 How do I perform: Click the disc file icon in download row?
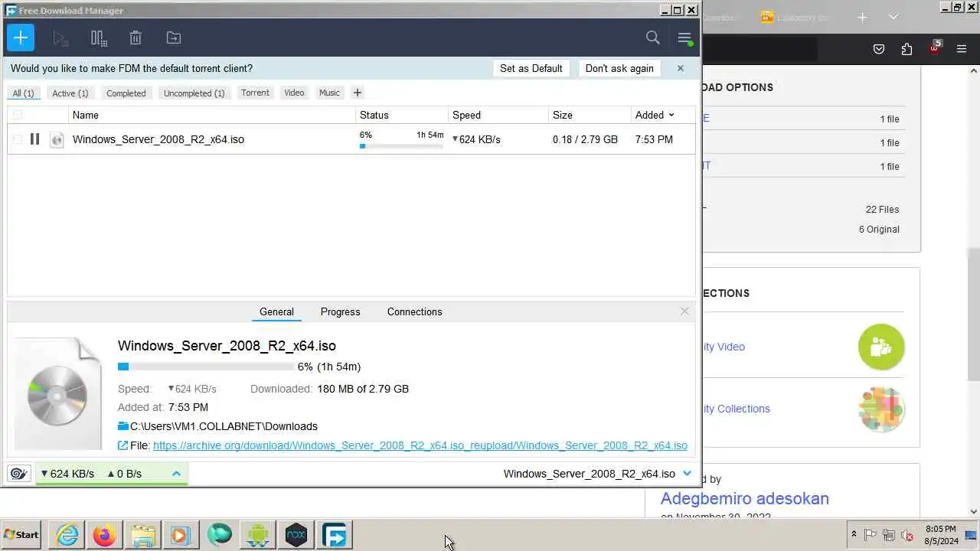57,139
